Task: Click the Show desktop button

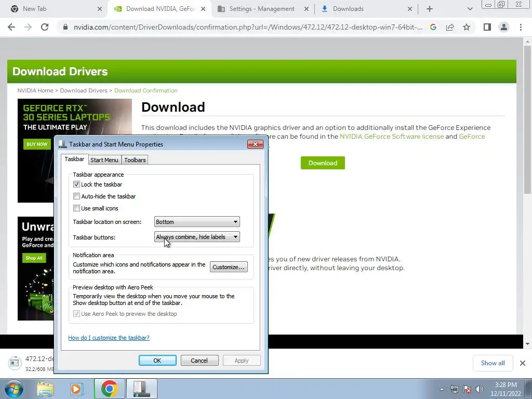Action: click(528, 389)
